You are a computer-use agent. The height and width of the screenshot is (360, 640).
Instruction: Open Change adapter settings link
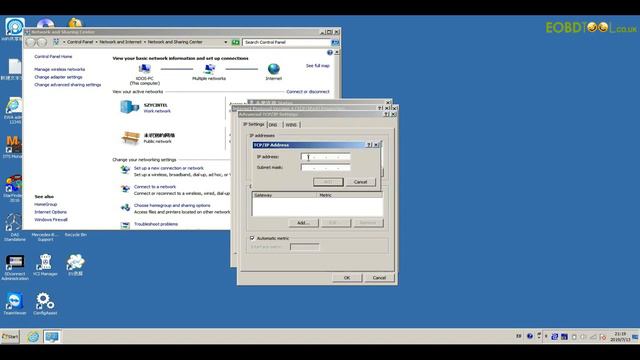(x=58, y=77)
